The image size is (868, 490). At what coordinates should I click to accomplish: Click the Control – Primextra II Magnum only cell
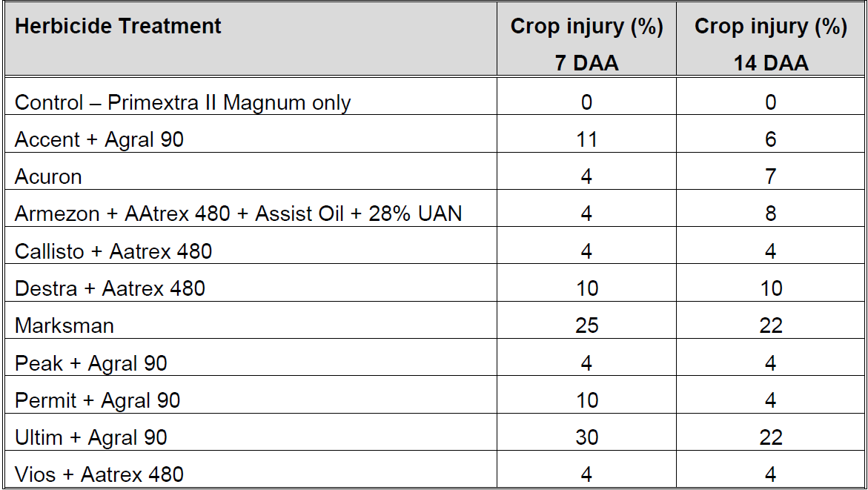182,102
